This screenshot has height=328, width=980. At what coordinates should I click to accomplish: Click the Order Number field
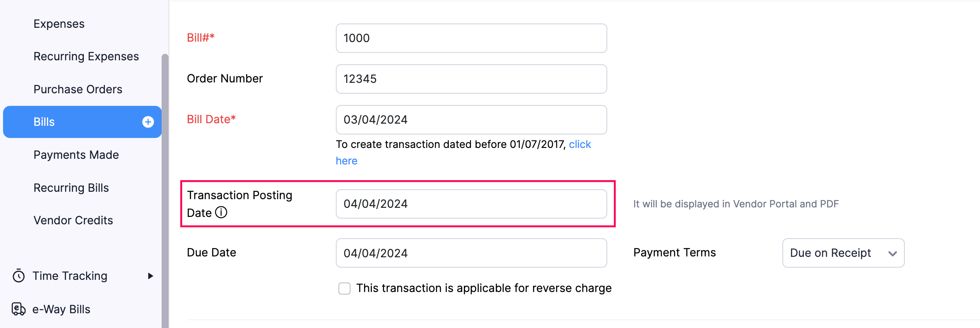[471, 79]
